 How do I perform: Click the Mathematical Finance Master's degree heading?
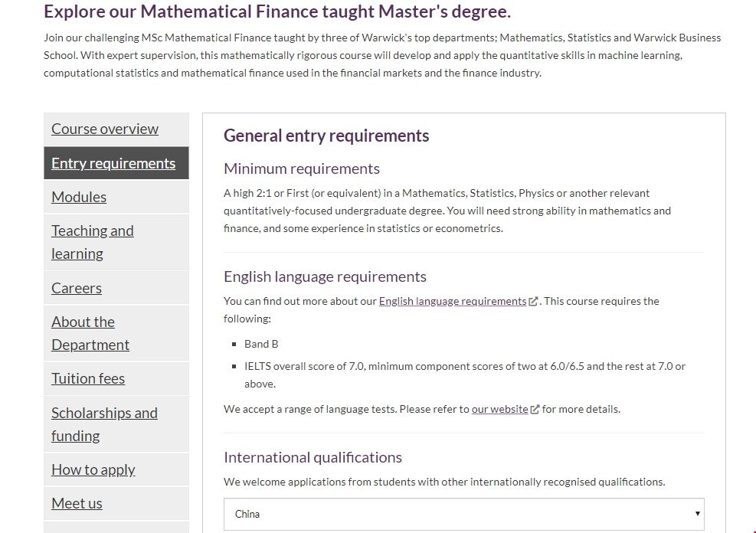(x=277, y=11)
